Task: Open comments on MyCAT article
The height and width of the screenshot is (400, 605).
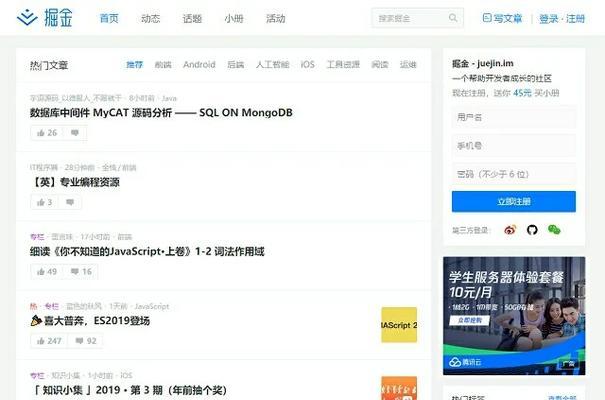Action: tap(75, 133)
